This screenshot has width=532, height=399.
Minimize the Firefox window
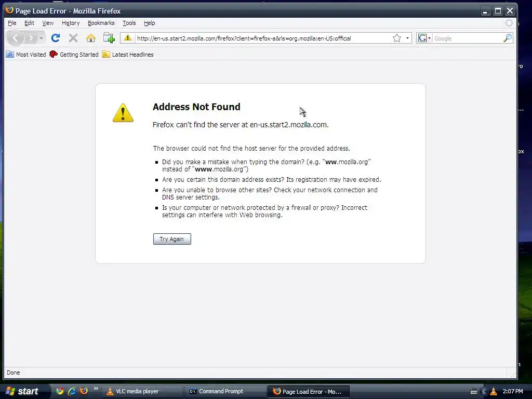(485, 11)
